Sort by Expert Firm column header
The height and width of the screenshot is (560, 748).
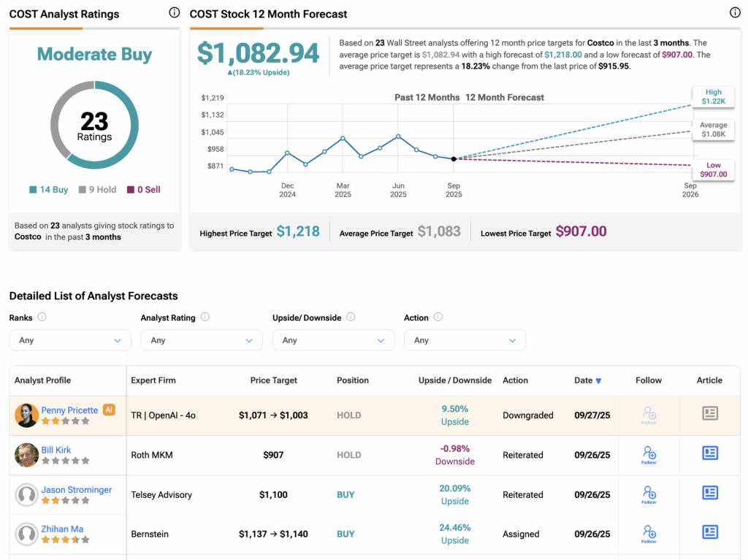153,380
